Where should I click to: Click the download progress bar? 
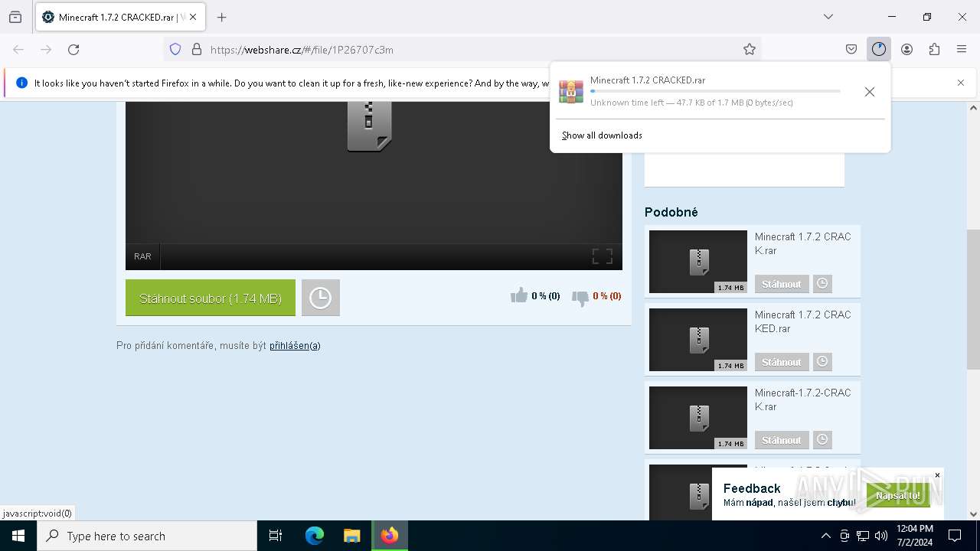pyautogui.click(x=715, y=91)
